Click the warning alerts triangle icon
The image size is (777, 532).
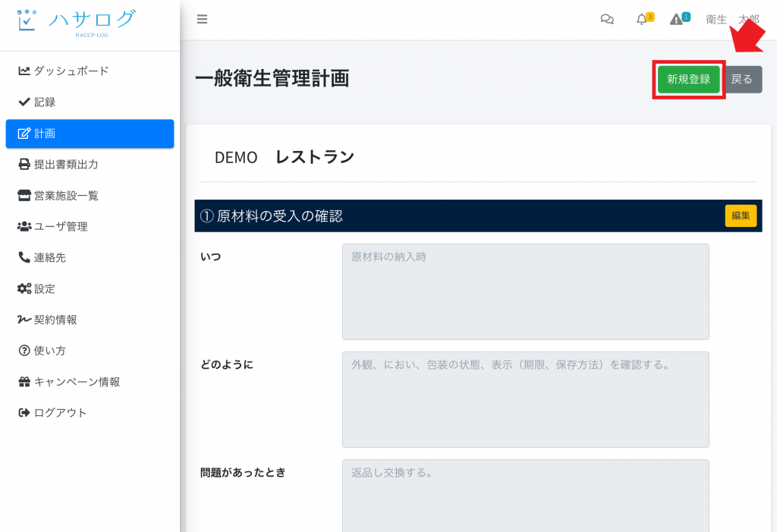(676, 20)
